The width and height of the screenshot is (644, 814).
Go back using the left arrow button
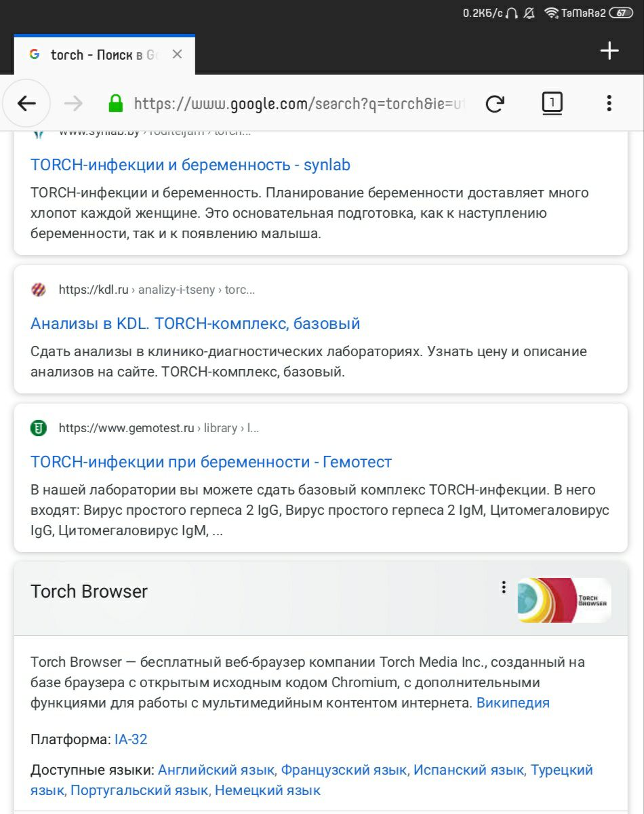[x=26, y=103]
